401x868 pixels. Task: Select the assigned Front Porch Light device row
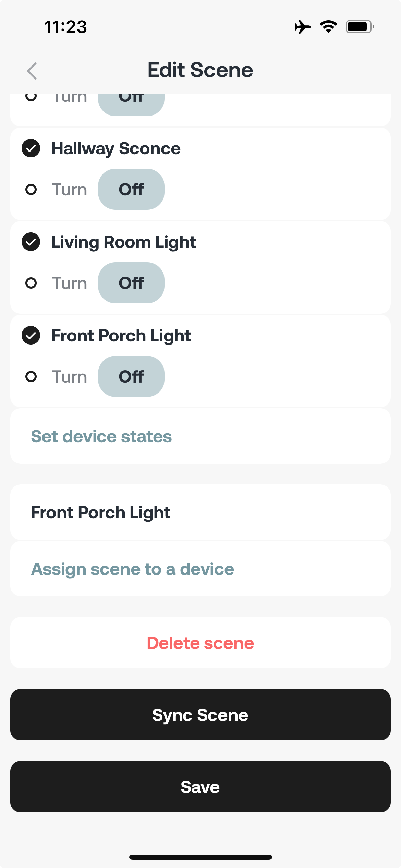pos(200,513)
